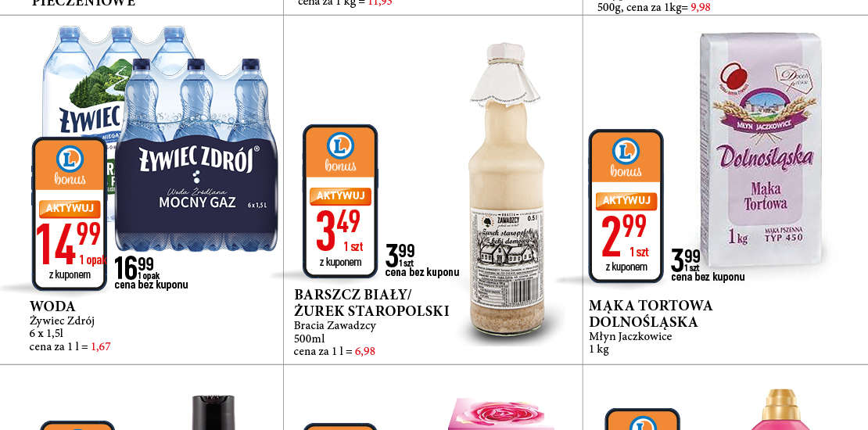The width and height of the screenshot is (868, 430).
Task: Activate the AKTYWUJ coupon for Żurek Staropolski
Action: [340, 196]
